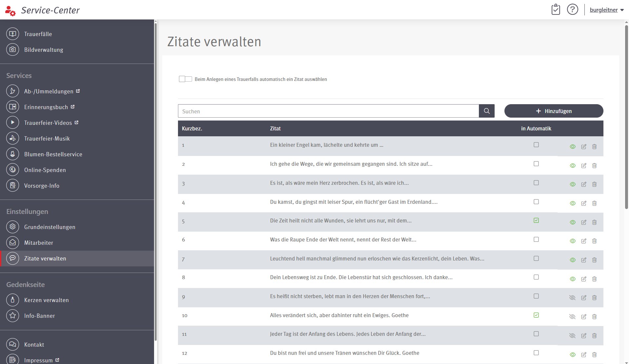Click the Kerzen verwalten candle icon

click(12, 300)
